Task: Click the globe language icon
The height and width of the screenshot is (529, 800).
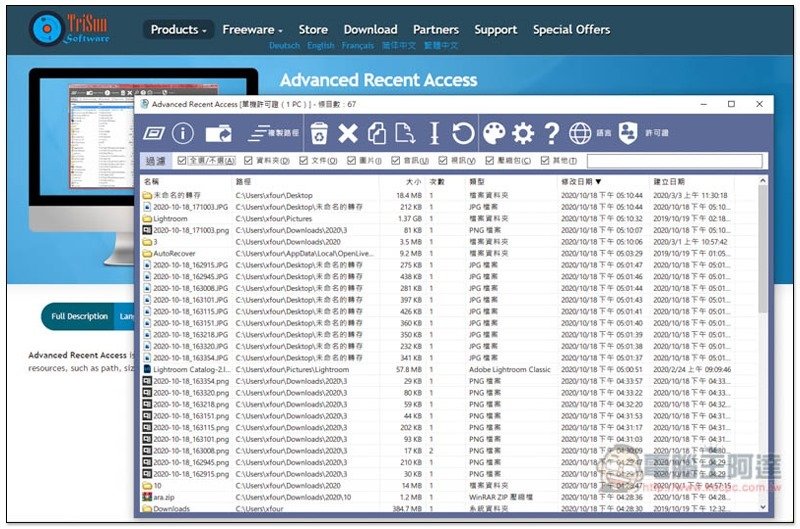Action: 580,133
